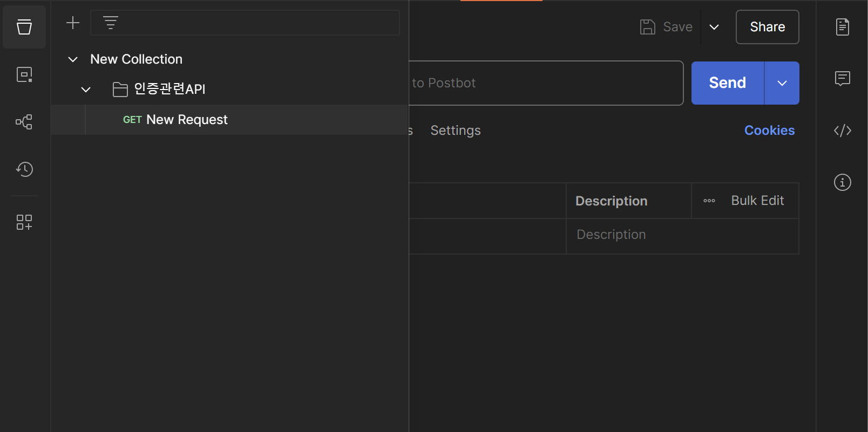Image resolution: width=868 pixels, height=432 pixels.
Task: Collapse the New Collection tree chevron
Action: [x=73, y=59]
